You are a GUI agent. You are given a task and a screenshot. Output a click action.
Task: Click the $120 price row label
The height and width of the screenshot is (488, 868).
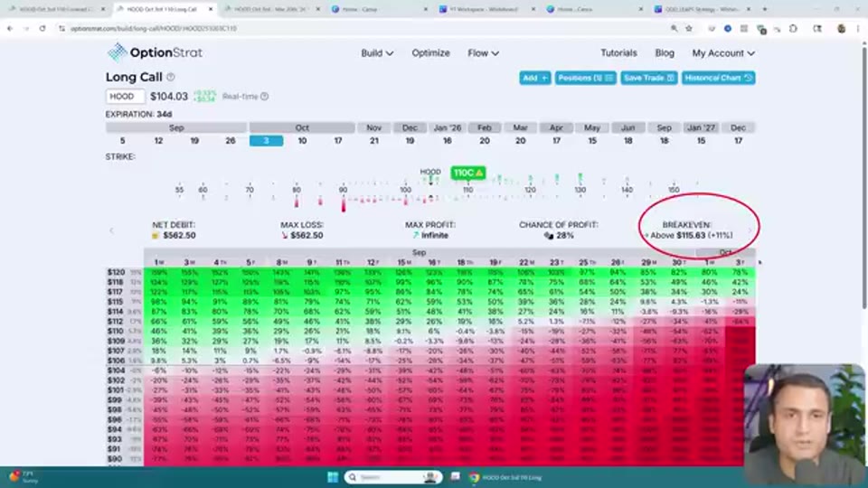pyautogui.click(x=117, y=272)
